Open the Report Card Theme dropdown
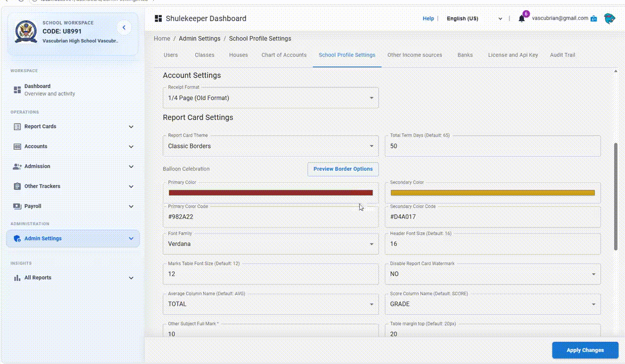This screenshot has width=625, height=364. point(271,146)
